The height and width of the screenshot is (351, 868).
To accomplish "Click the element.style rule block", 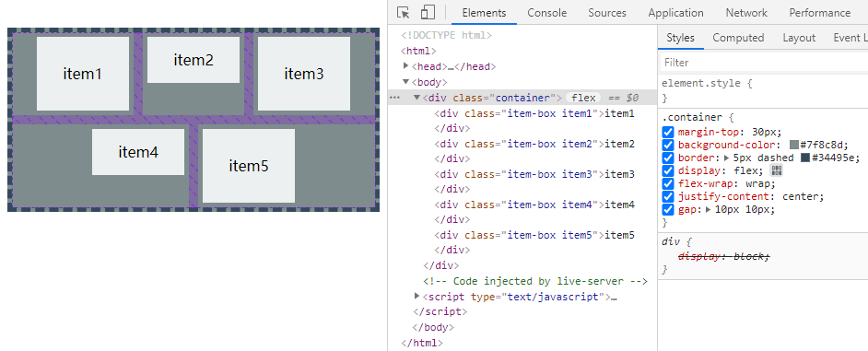I will (764, 91).
